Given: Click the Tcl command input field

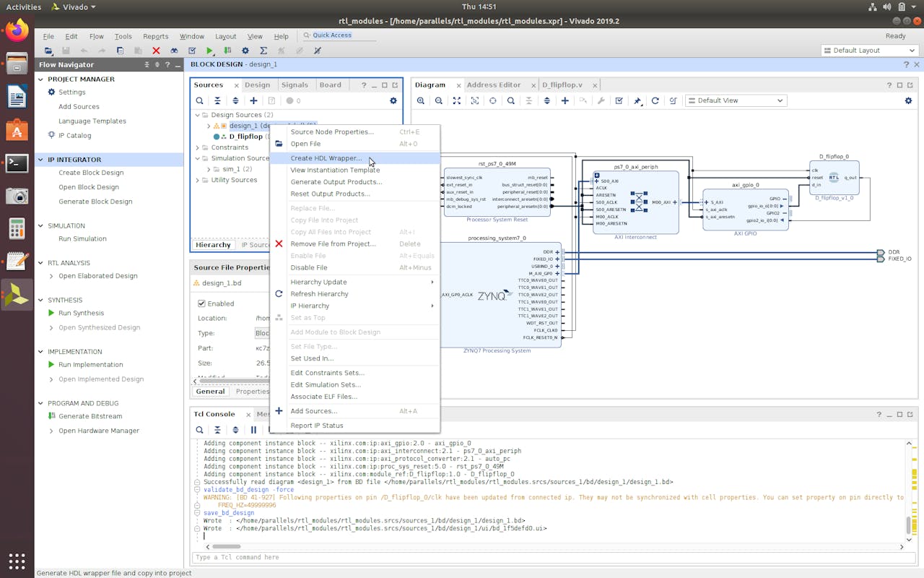Looking at the screenshot, I should click(x=549, y=557).
